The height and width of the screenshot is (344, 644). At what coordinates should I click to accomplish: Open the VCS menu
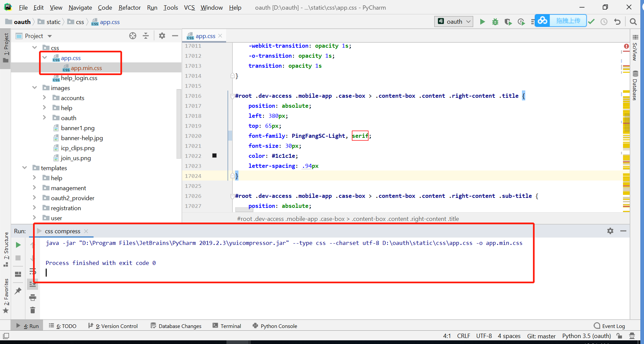189,7
